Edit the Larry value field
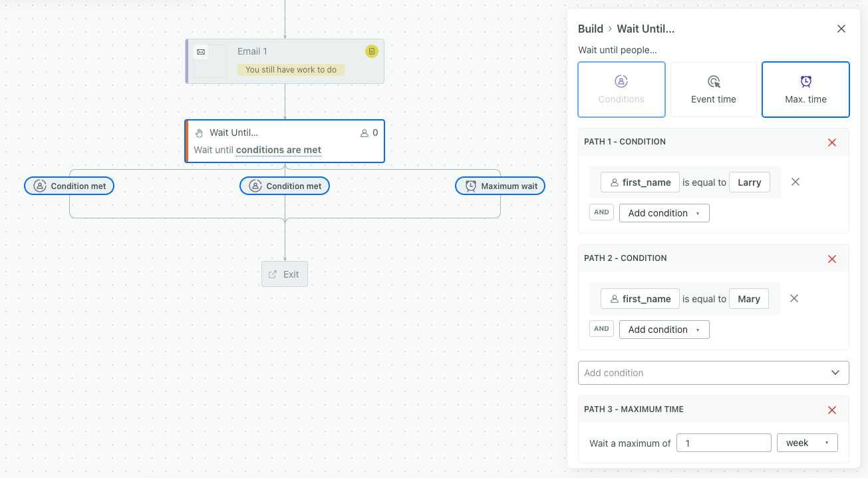Screen dimensions: 868x478 coord(749,182)
